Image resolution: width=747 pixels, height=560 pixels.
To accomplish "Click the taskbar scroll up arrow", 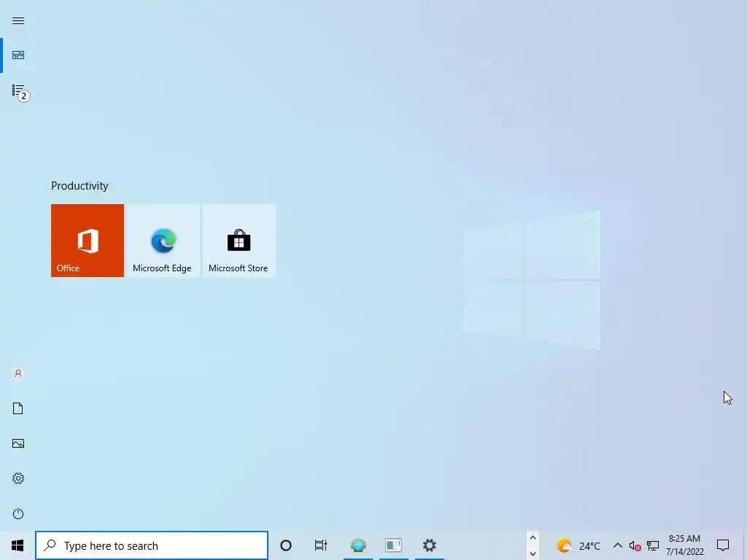I will coord(533,537).
